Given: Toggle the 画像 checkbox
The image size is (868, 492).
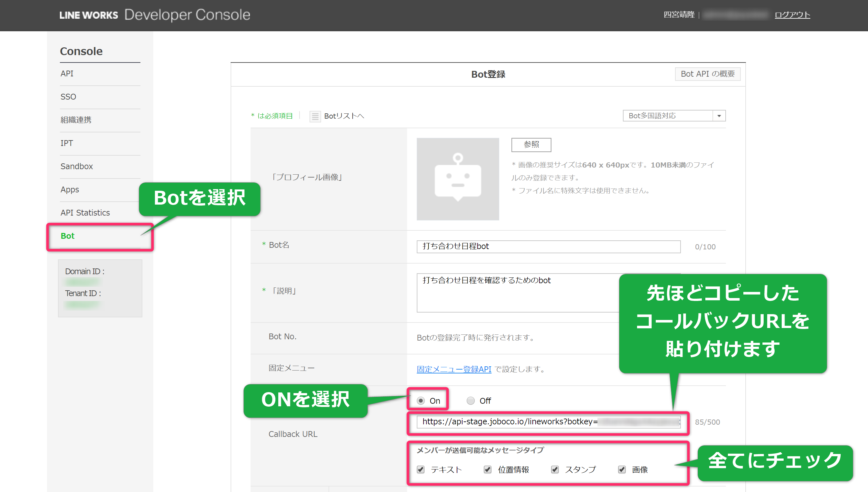Looking at the screenshot, I should pos(622,469).
